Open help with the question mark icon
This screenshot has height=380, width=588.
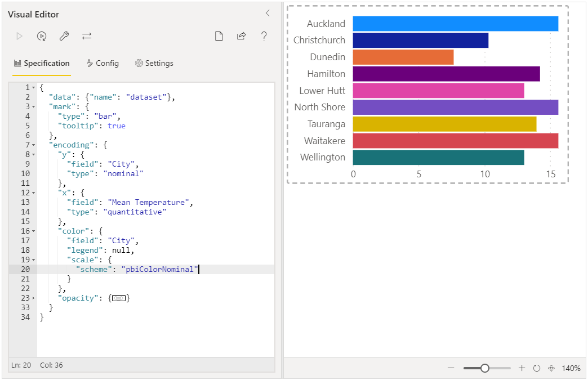[x=264, y=36]
